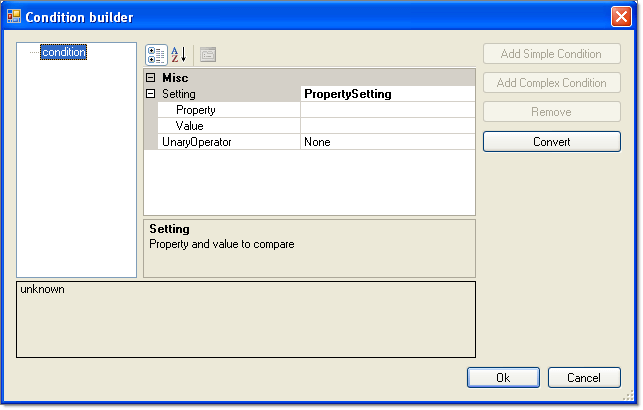This screenshot has height=410, width=643.
Task: Open the Property Pages toolbar icon
Action: click(208, 55)
